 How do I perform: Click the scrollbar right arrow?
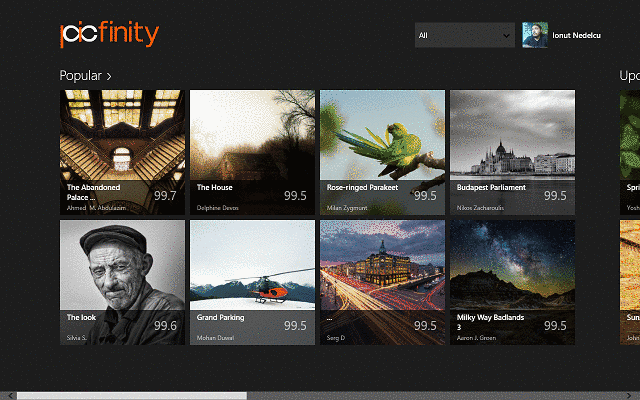tap(629, 396)
